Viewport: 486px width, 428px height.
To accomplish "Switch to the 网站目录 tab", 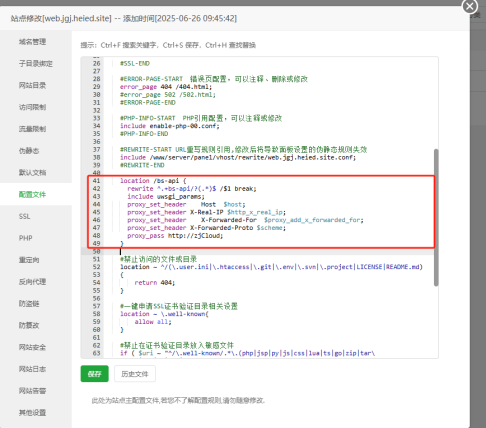I will tap(32, 85).
